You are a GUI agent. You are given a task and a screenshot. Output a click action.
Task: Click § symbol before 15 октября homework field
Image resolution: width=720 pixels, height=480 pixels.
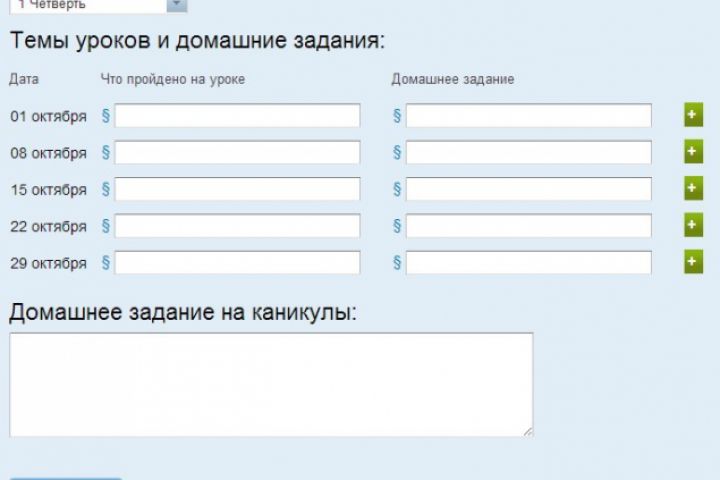pyautogui.click(x=397, y=189)
